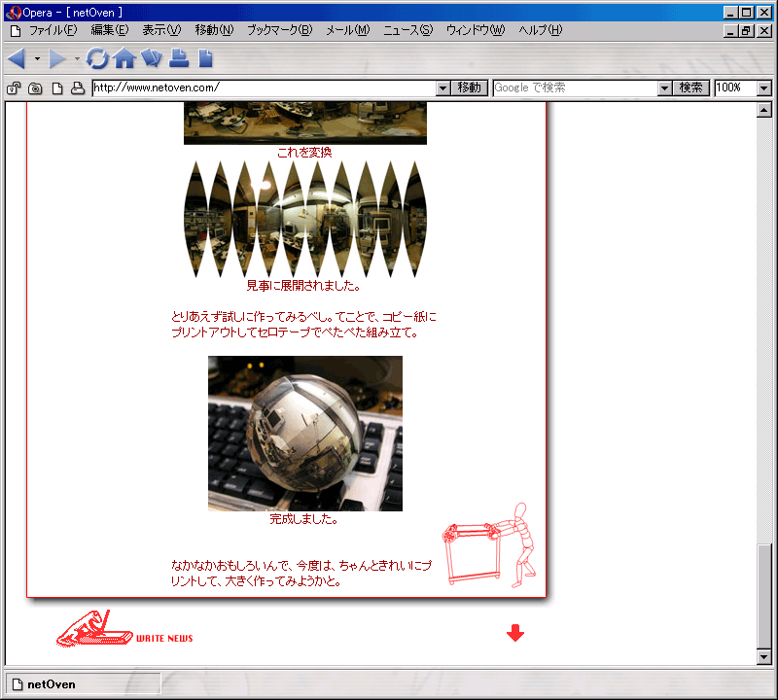Open the 表示(V) menu

tap(161, 30)
